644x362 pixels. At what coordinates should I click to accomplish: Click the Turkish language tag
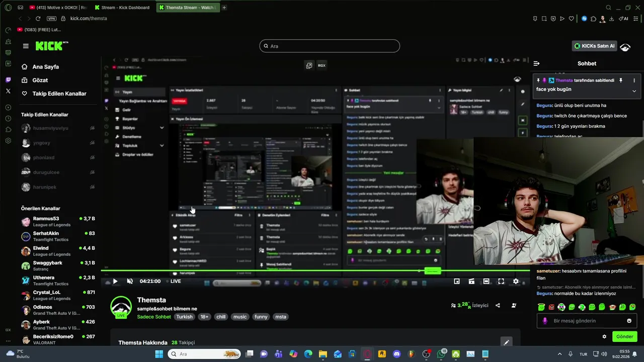pyautogui.click(x=184, y=317)
